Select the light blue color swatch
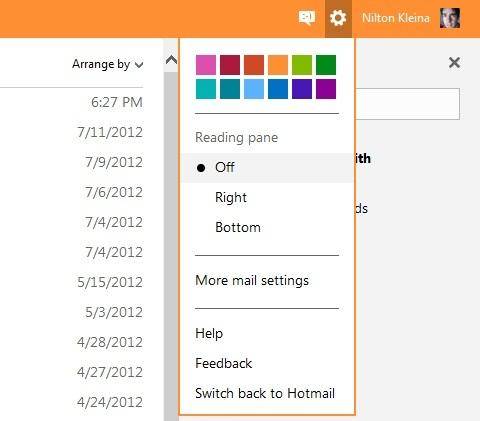This screenshot has height=421, width=480. coord(254,89)
